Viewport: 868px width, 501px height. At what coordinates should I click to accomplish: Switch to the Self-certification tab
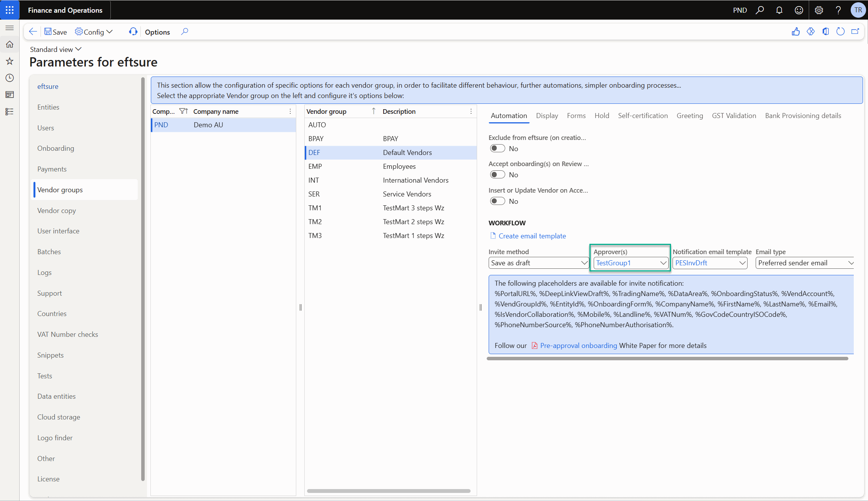pos(643,116)
